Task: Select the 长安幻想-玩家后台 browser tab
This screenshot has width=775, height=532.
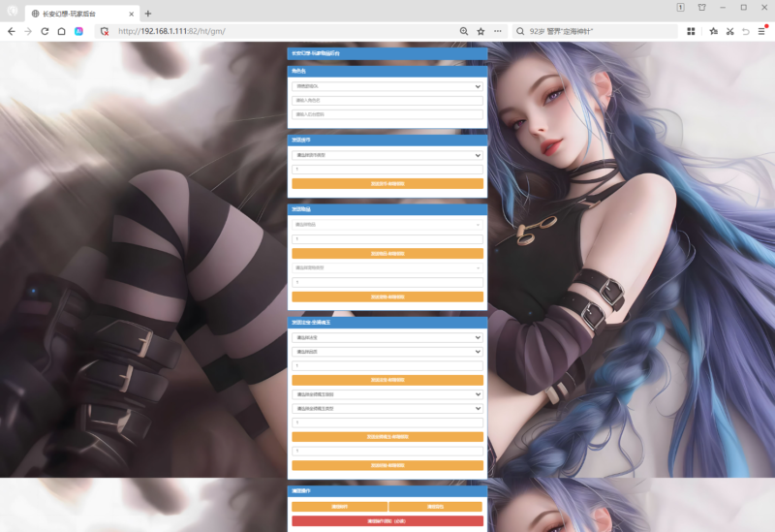Action: 81,14
